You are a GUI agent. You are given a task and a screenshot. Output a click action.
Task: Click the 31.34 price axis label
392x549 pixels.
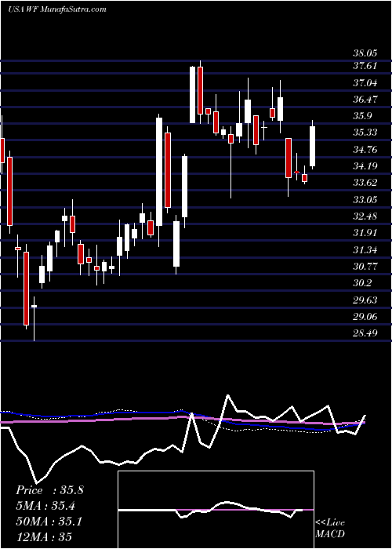click(x=365, y=250)
